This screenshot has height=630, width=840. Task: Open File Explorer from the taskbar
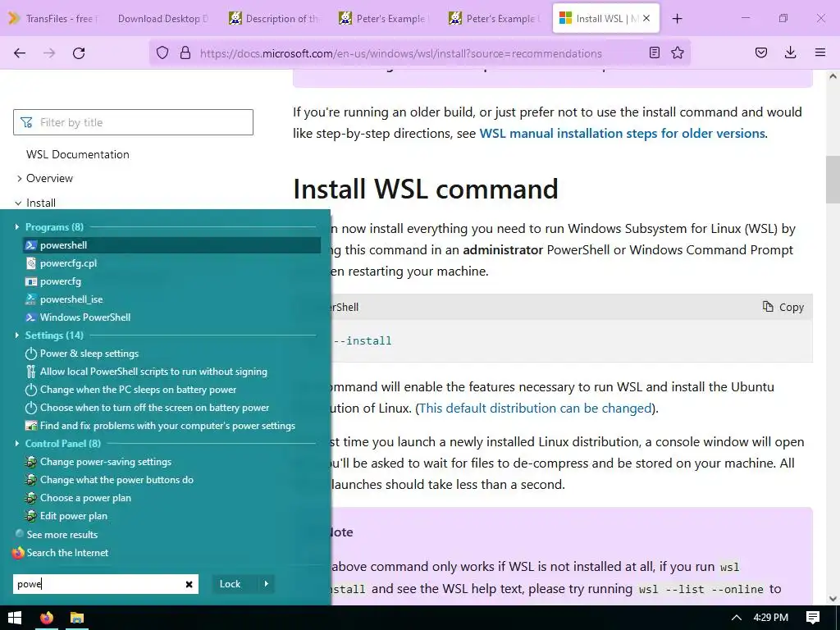coord(77,618)
